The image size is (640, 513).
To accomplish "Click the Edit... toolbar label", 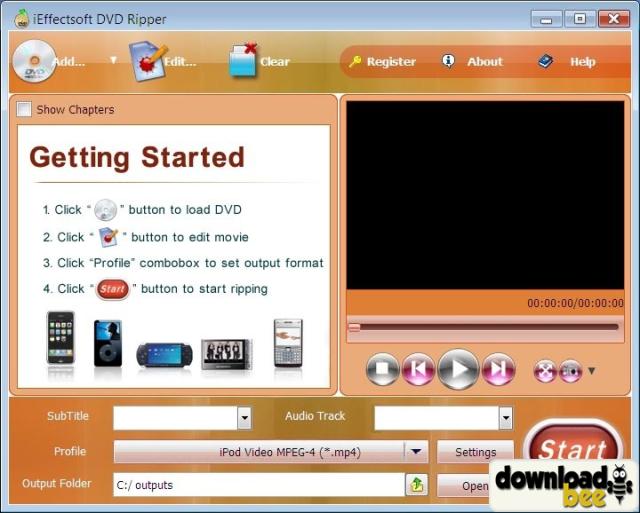I will tap(180, 62).
